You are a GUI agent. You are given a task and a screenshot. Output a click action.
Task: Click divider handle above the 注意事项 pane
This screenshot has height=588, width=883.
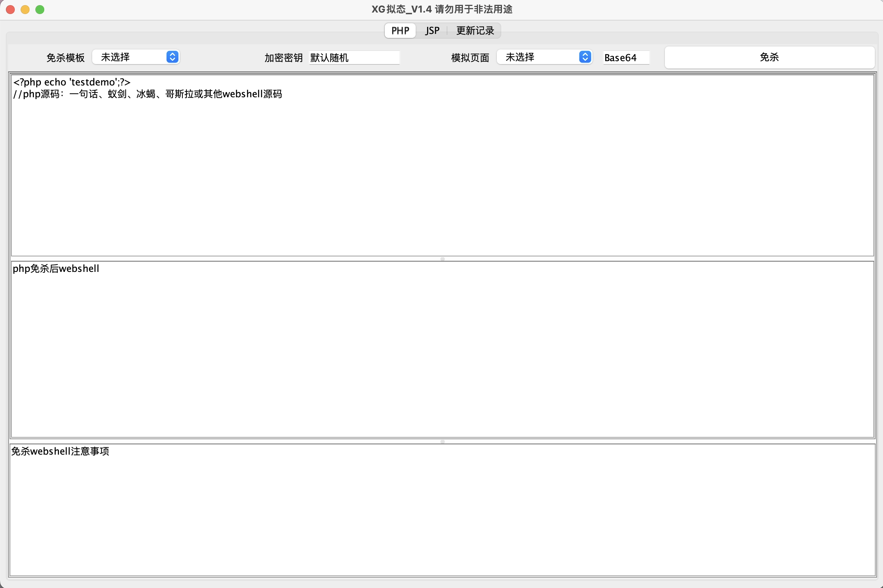pos(442,441)
